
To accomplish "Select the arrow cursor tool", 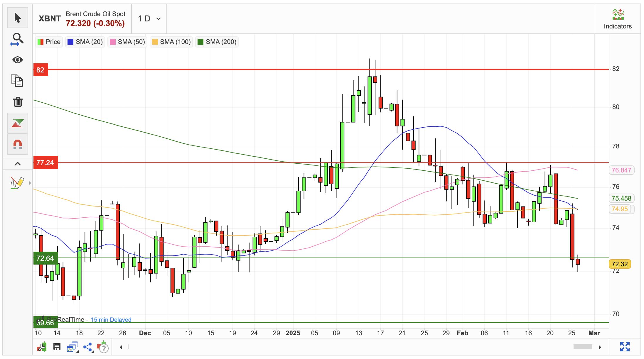I will click(x=18, y=18).
